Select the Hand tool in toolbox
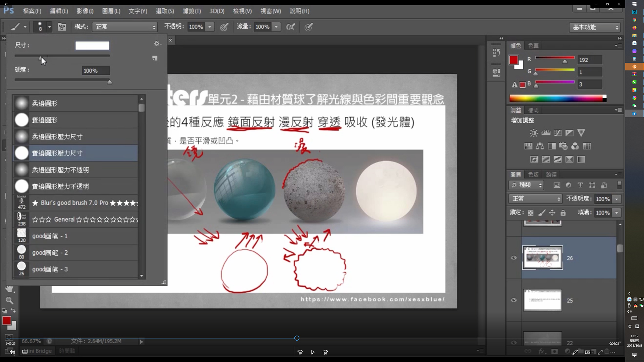Image resolution: width=644 pixels, height=362 pixels. point(9,289)
